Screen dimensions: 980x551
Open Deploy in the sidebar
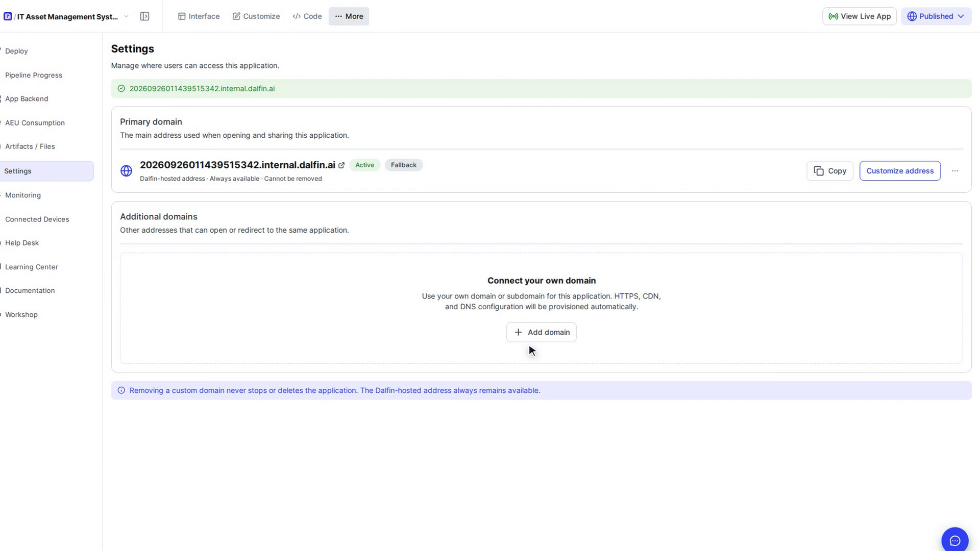tap(16, 51)
